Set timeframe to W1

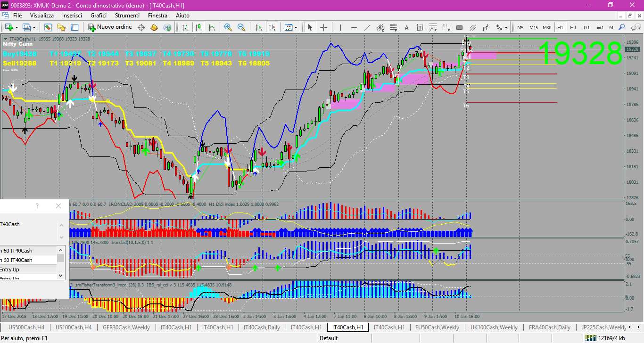click(600, 27)
